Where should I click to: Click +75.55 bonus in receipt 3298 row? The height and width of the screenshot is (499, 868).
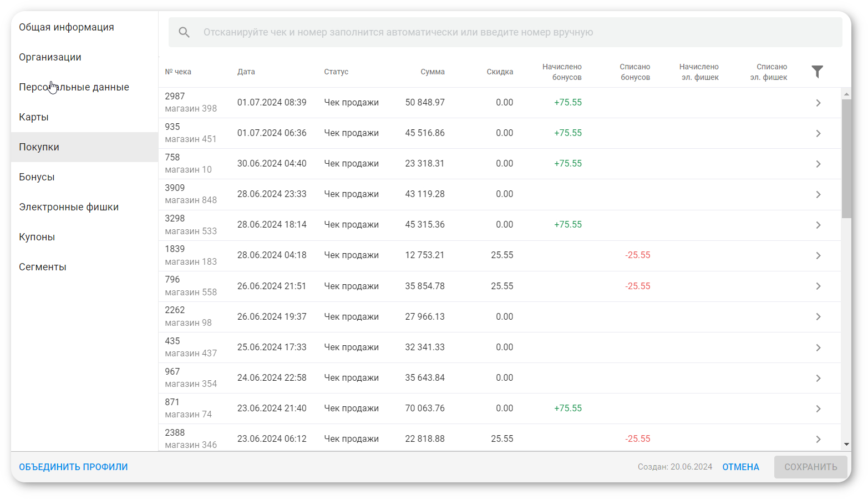pyautogui.click(x=568, y=224)
